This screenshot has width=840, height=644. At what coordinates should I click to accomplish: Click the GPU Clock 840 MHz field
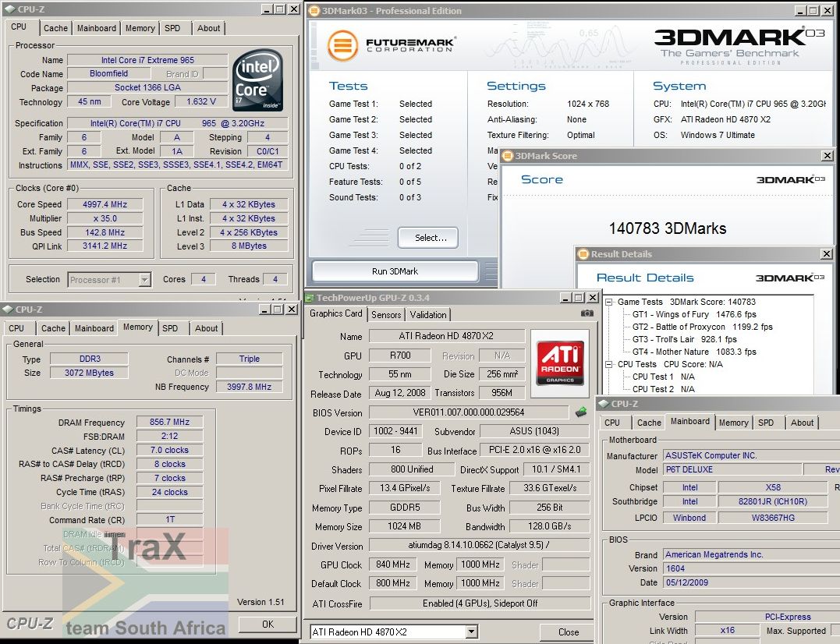pyautogui.click(x=392, y=564)
